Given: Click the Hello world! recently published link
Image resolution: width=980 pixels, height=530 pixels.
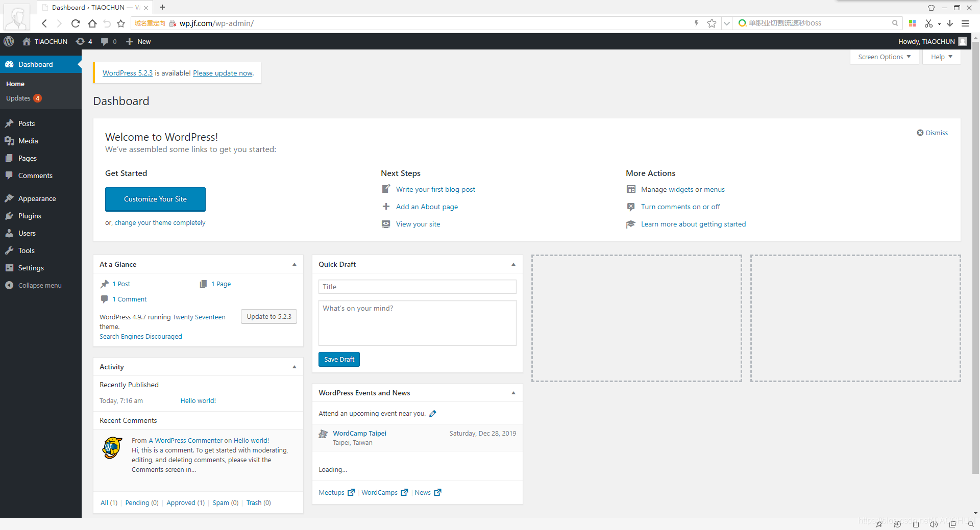Looking at the screenshot, I should coord(198,400).
